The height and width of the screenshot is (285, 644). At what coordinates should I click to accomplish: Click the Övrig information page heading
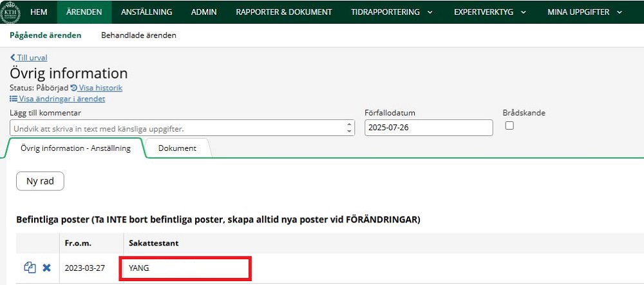coord(69,74)
